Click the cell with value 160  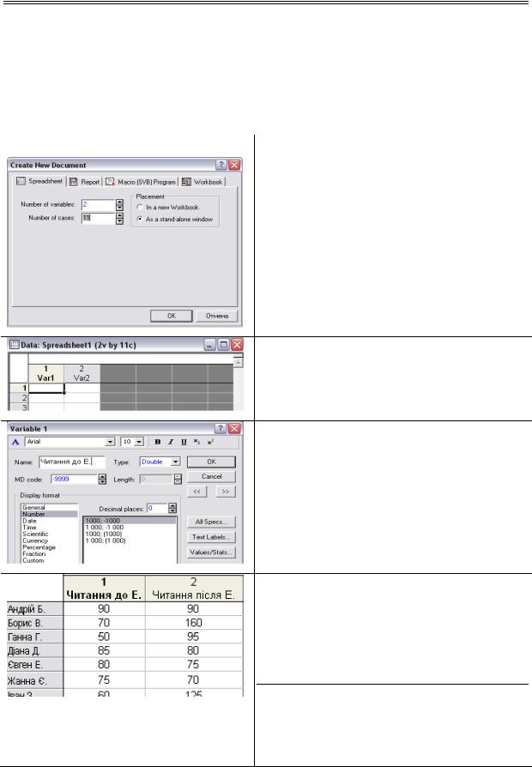coord(194,623)
